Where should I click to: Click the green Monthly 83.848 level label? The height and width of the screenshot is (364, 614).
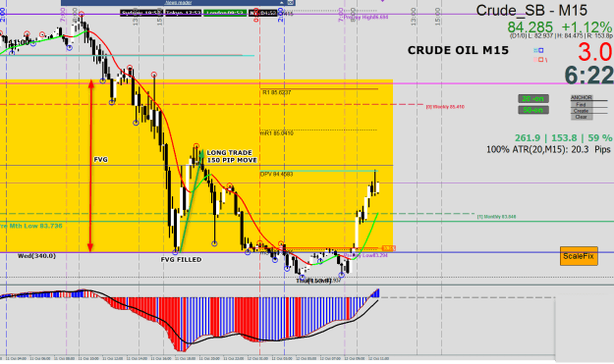click(x=496, y=217)
